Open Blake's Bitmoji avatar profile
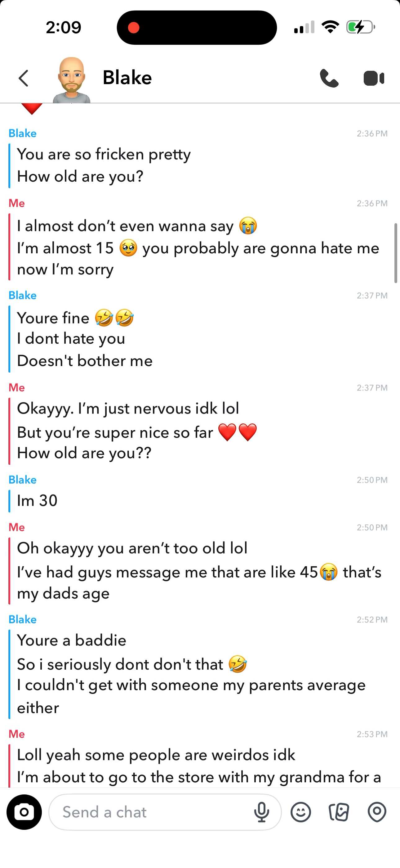 coord(71,80)
